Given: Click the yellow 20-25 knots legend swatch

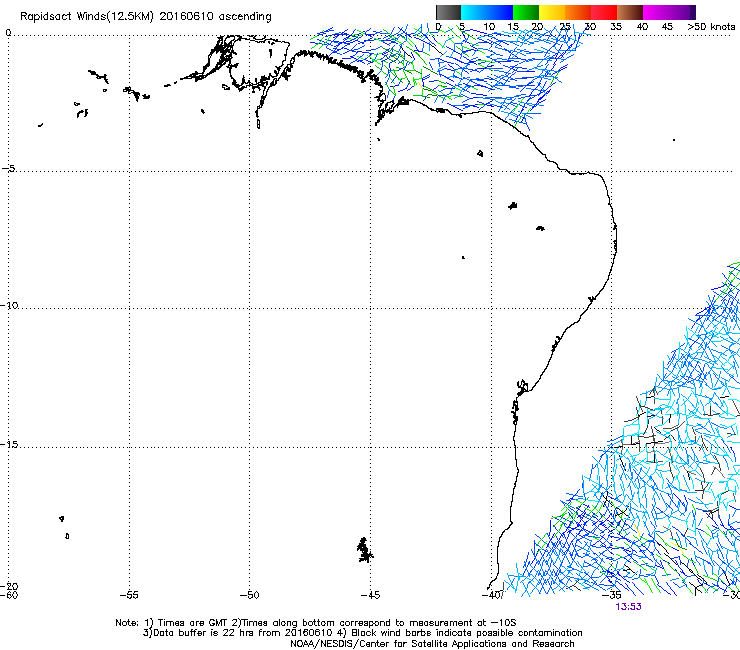Looking at the screenshot, I should 552,12.
